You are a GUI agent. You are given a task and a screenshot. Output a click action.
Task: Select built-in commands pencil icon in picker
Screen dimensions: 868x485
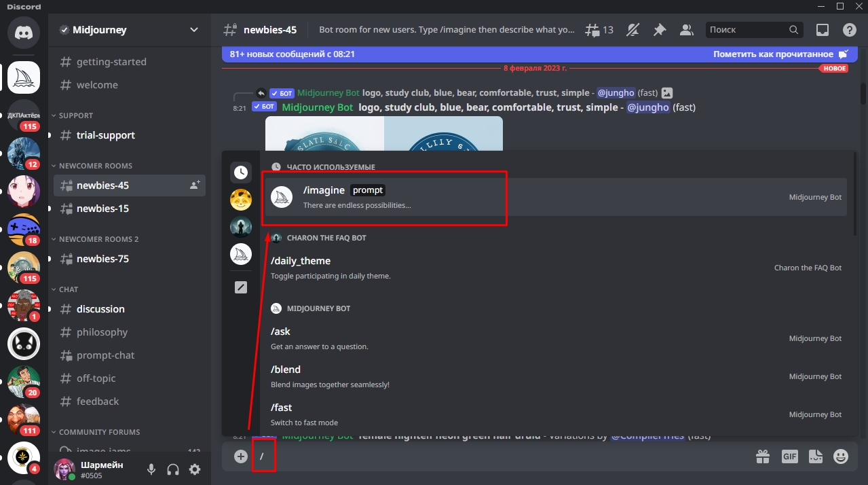[241, 287]
